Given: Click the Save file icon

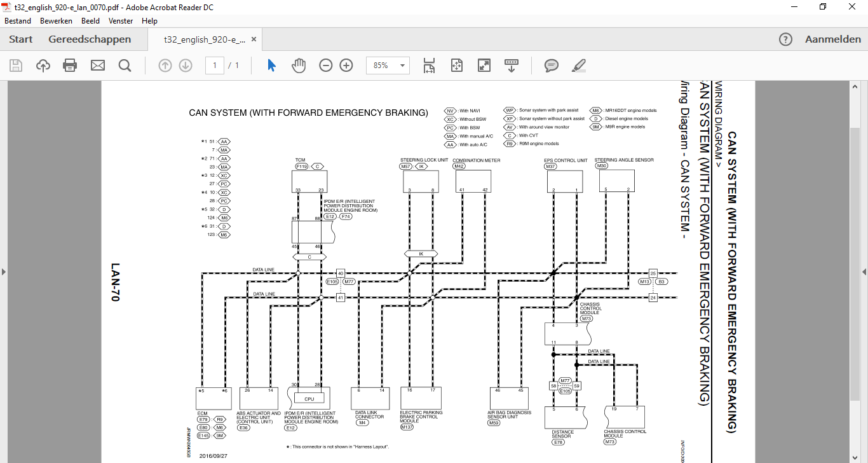Looking at the screenshot, I should click(16, 66).
